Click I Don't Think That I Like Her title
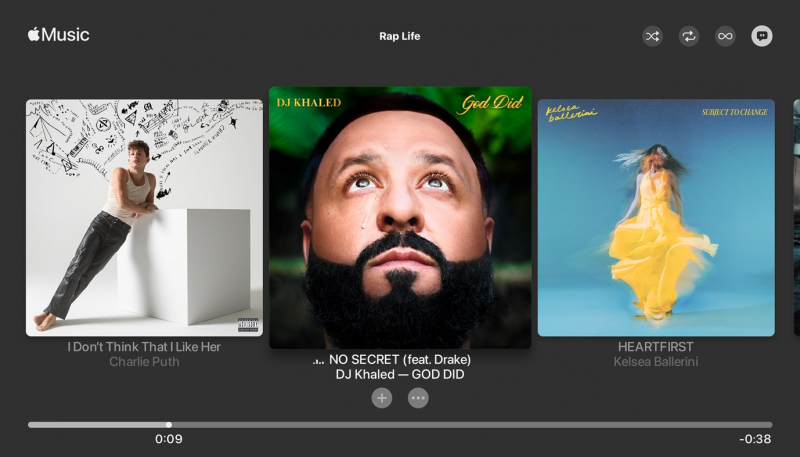The width and height of the screenshot is (800, 457). click(144, 347)
